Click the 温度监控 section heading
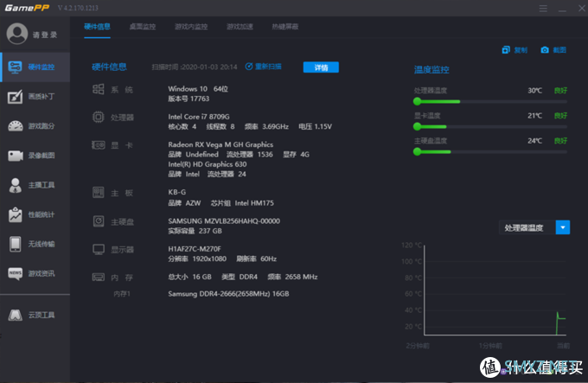Image resolution: width=588 pixels, height=383 pixels. [x=431, y=70]
